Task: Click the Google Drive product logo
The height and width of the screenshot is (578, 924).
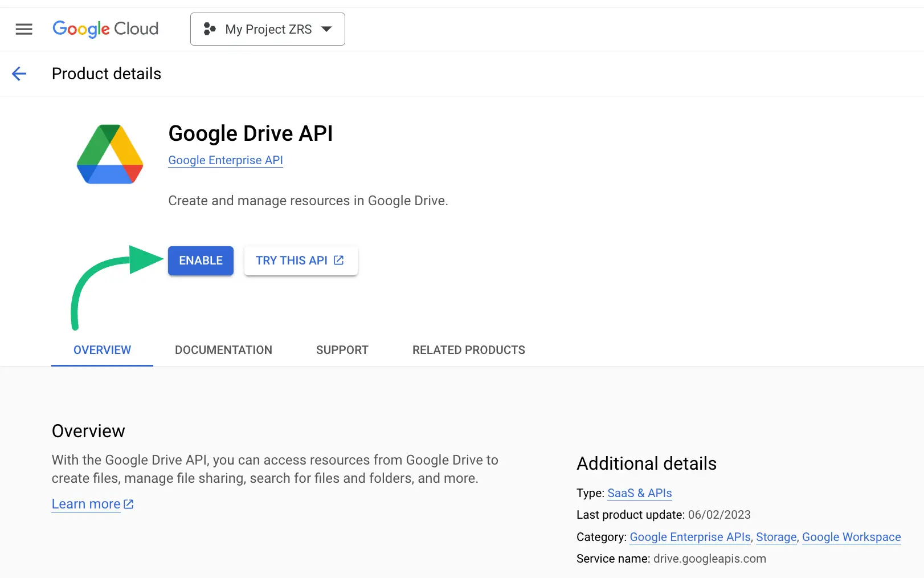Action: [110, 154]
